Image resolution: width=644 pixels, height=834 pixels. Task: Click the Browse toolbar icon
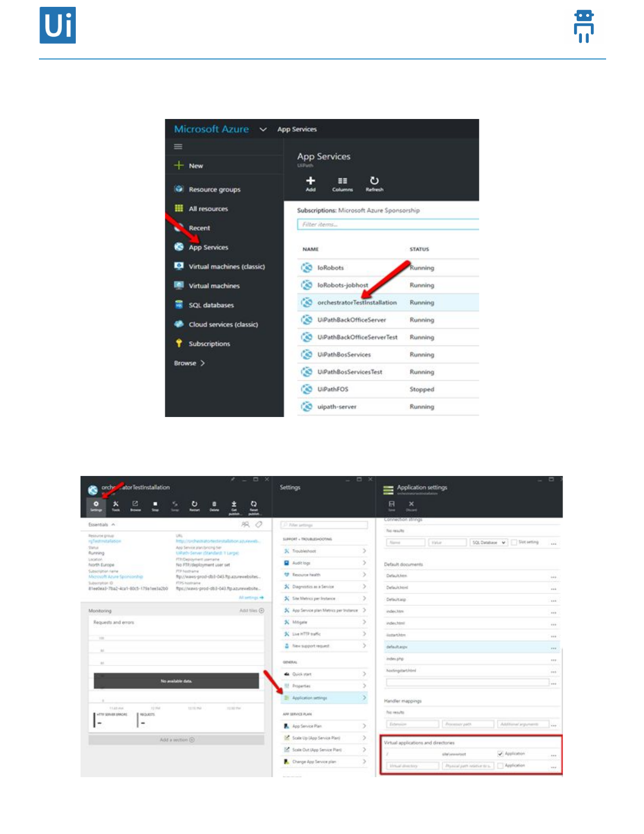(135, 504)
